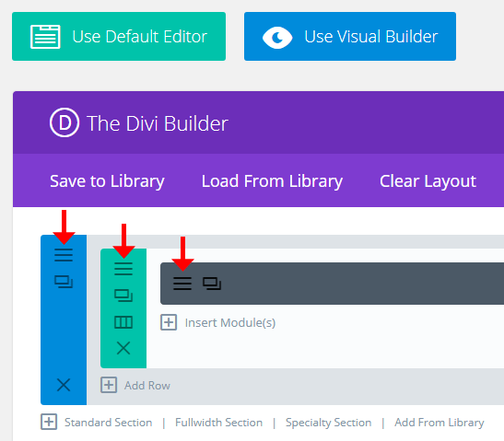Click the Insert Module(s) plus icon
504x441 pixels.
pyautogui.click(x=169, y=322)
